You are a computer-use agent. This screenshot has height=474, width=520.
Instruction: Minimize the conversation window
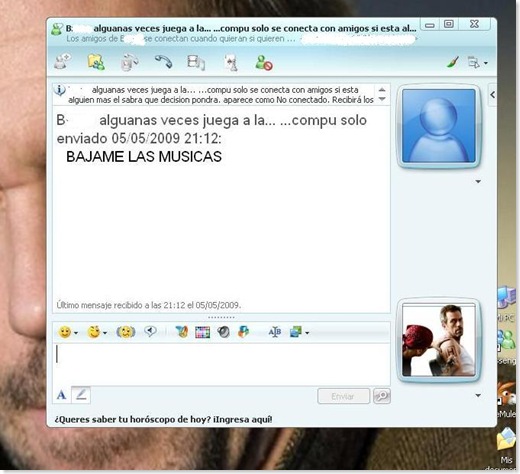point(430,24)
